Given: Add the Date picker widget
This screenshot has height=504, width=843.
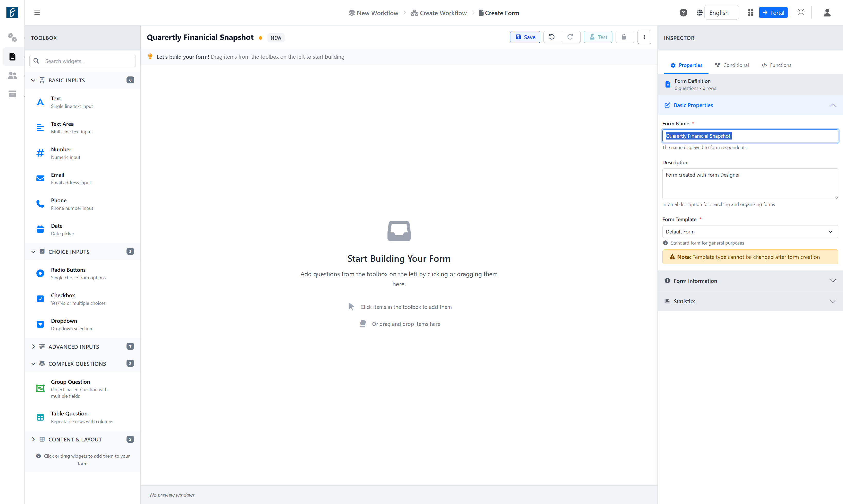Looking at the screenshot, I should 83,229.
